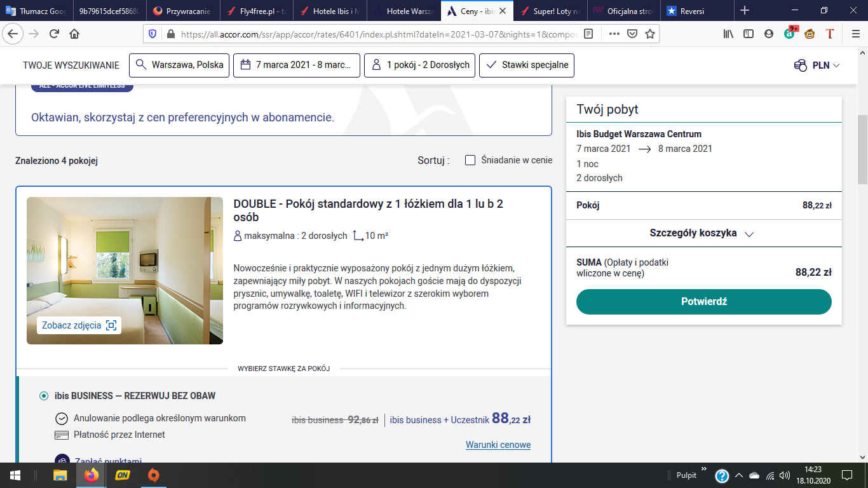Switch to the Hotele Warszawa tab
This screenshot has width=868, height=488.
(405, 11)
